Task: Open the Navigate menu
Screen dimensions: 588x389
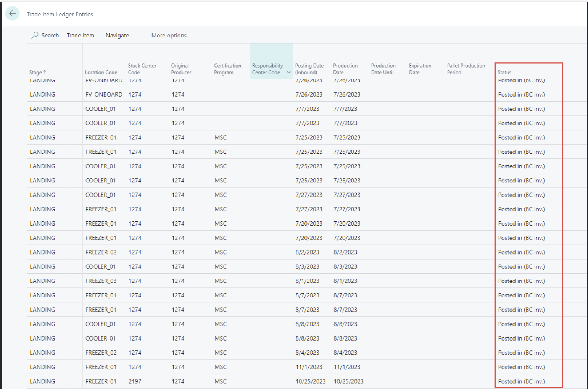Action: pos(117,36)
